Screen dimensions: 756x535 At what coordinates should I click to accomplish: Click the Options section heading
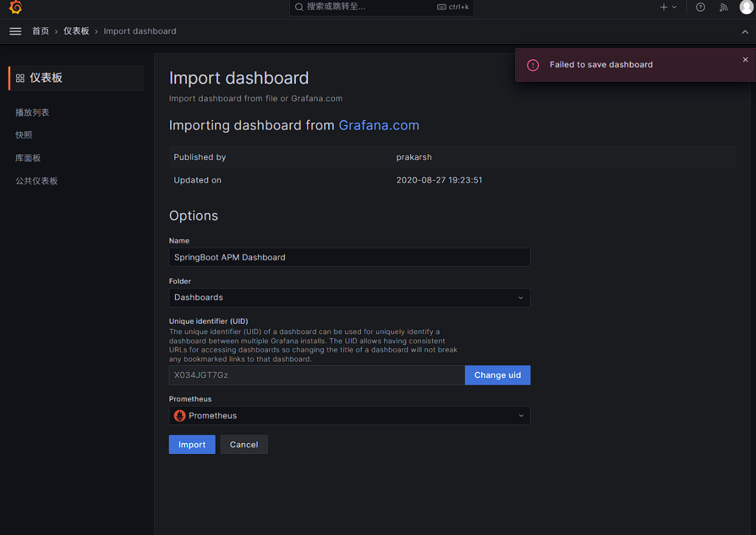[x=194, y=215]
